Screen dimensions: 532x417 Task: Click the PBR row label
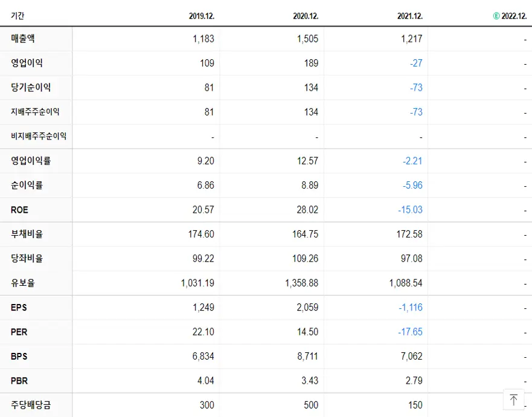click(19, 381)
